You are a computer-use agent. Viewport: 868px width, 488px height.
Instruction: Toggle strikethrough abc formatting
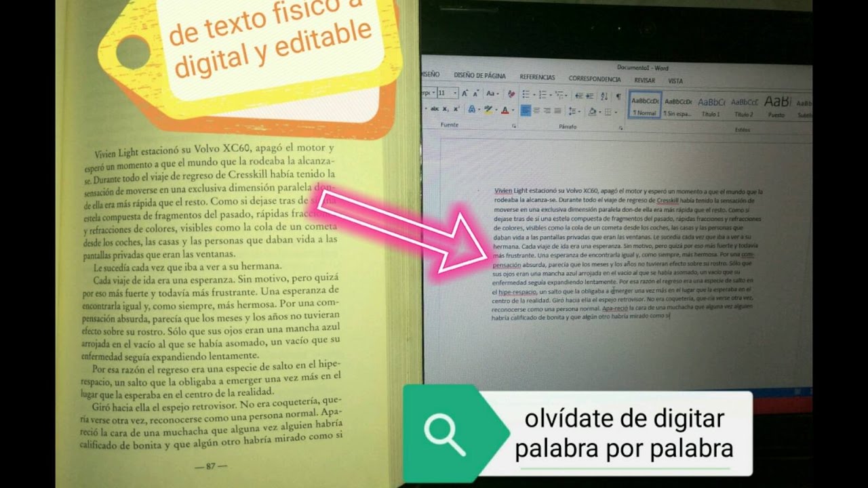pos(435,108)
